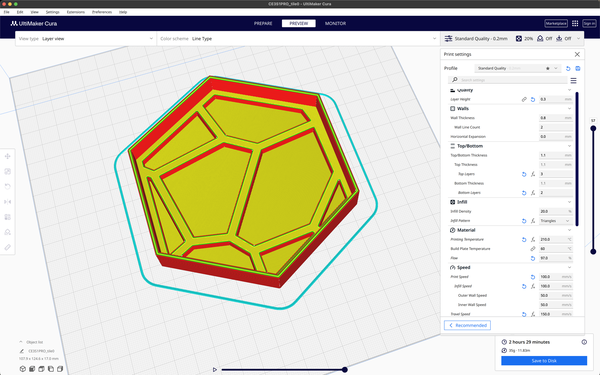Viewport: 600px width, 375px height.
Task: Click the Marketplace button
Action: [556, 23]
